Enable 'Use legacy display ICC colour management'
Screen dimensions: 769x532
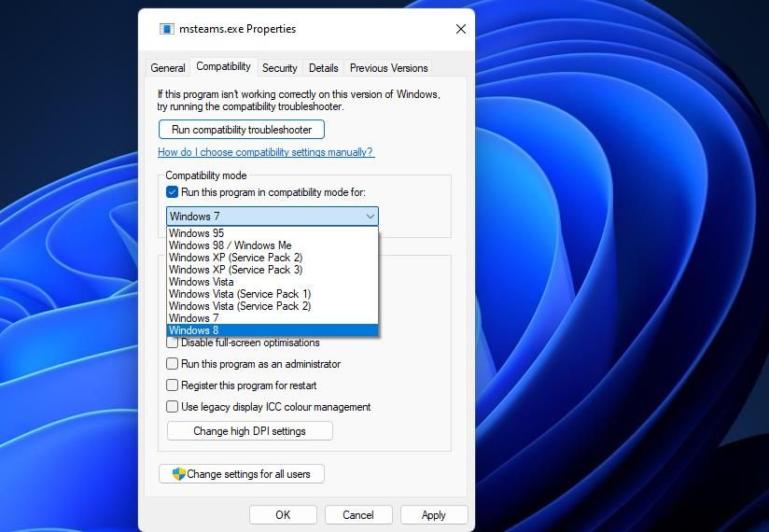[172, 407]
